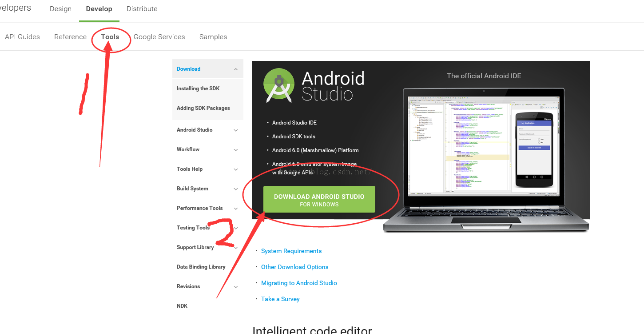
Task: Open the System Requirements link
Action: [291, 251]
